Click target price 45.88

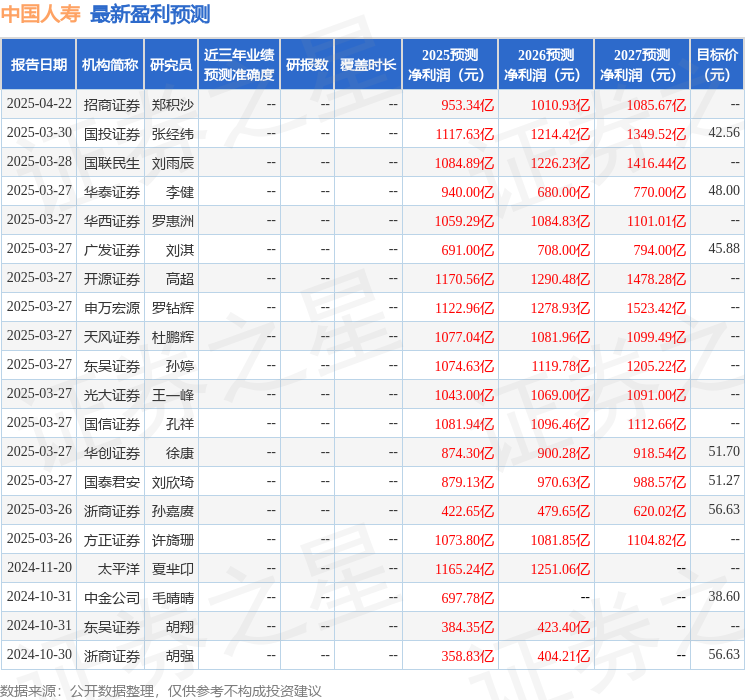(724, 248)
